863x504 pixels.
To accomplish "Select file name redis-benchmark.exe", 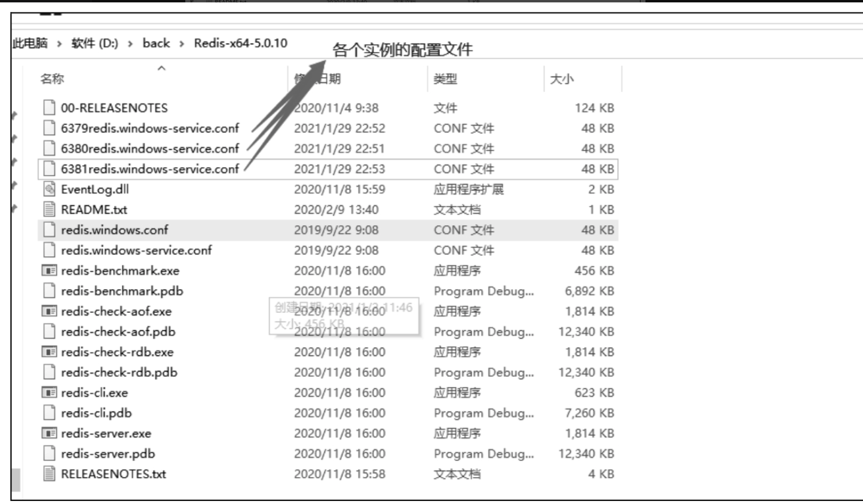I will pos(120,271).
